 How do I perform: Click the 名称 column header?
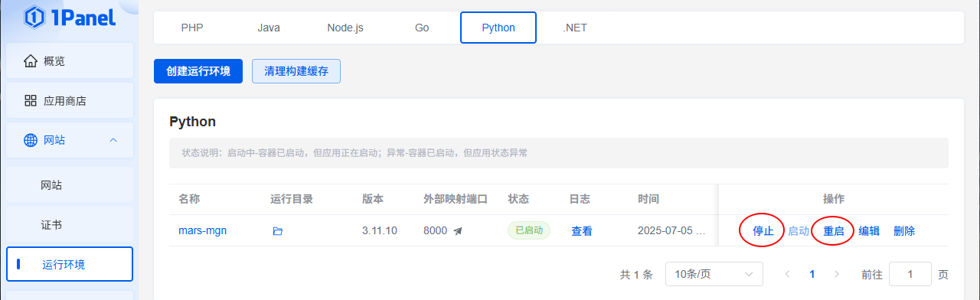click(x=189, y=199)
